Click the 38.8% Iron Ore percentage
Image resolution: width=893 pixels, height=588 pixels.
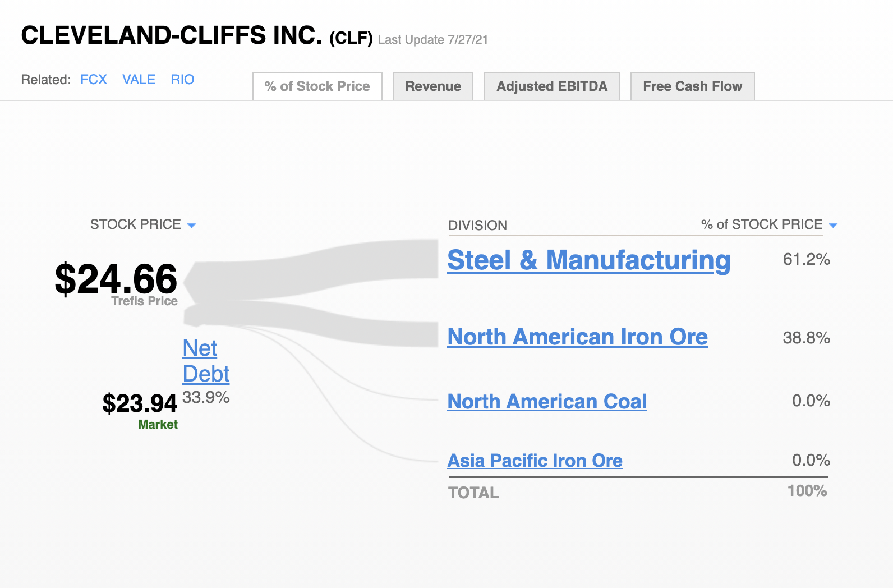(x=807, y=338)
